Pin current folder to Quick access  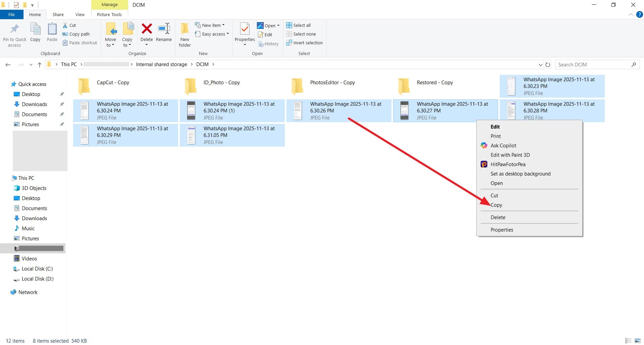coord(14,35)
